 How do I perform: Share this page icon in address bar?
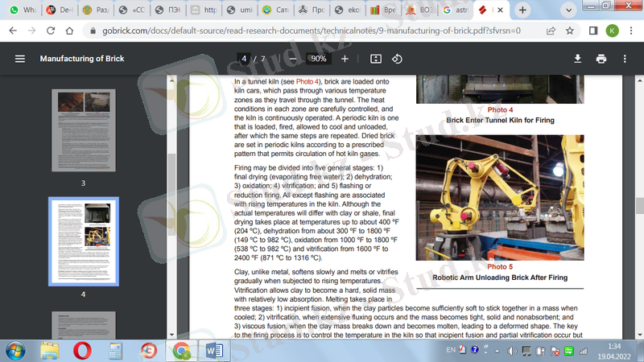[551, 31]
